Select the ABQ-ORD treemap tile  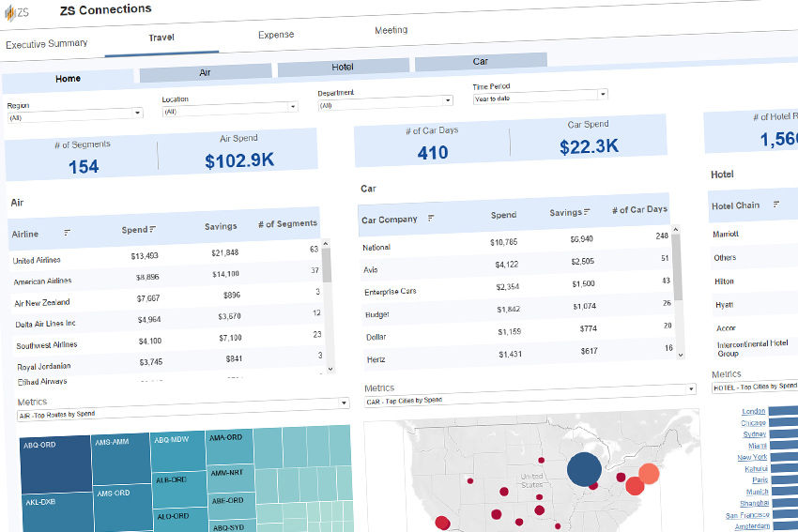55,464
